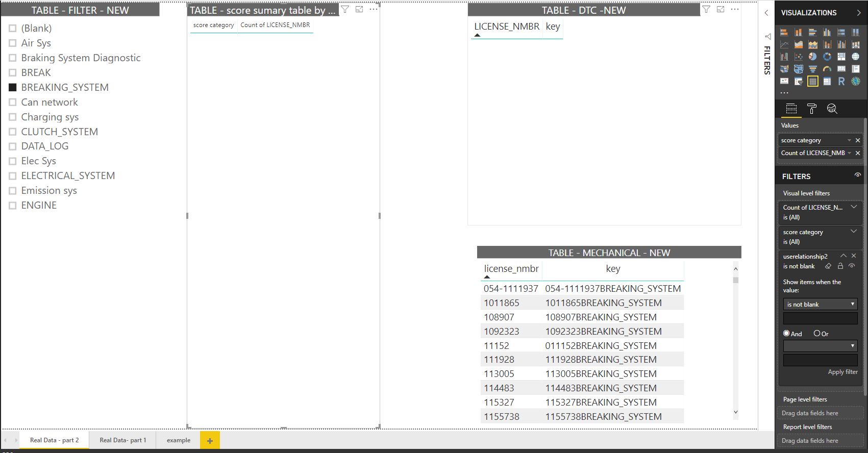Viewport: 868px width, 453px height.
Task: Check the Air Sys filter option
Action: pyautogui.click(x=13, y=43)
